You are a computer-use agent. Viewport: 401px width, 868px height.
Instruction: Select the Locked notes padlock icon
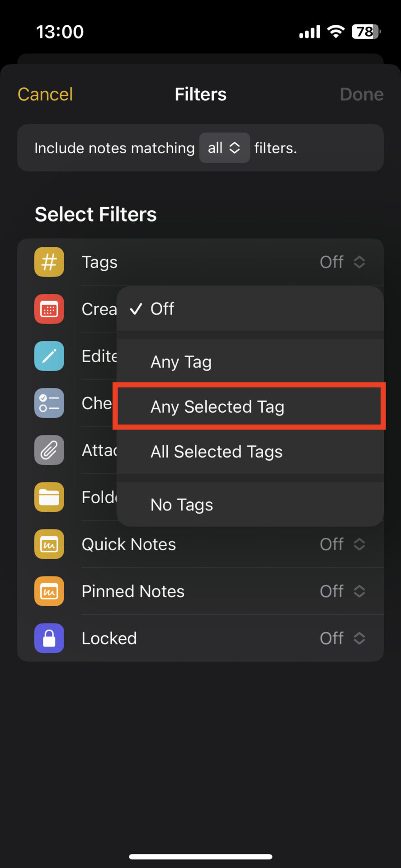tap(49, 638)
